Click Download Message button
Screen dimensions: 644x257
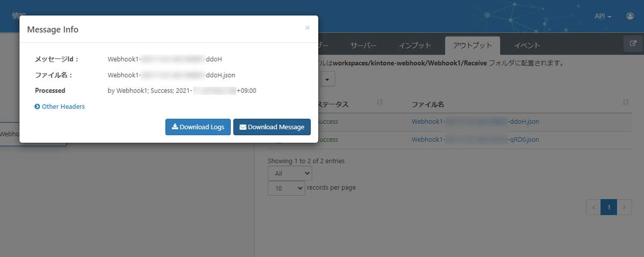click(272, 127)
